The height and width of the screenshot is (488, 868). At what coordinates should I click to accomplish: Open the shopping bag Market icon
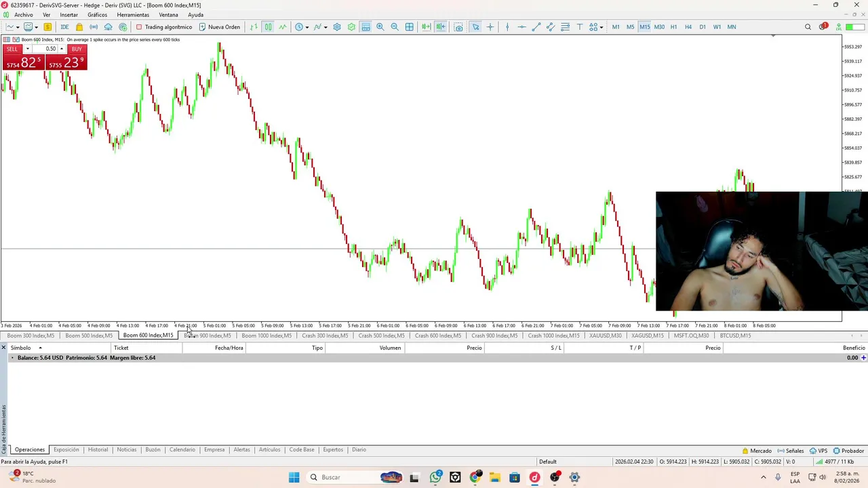pos(79,27)
